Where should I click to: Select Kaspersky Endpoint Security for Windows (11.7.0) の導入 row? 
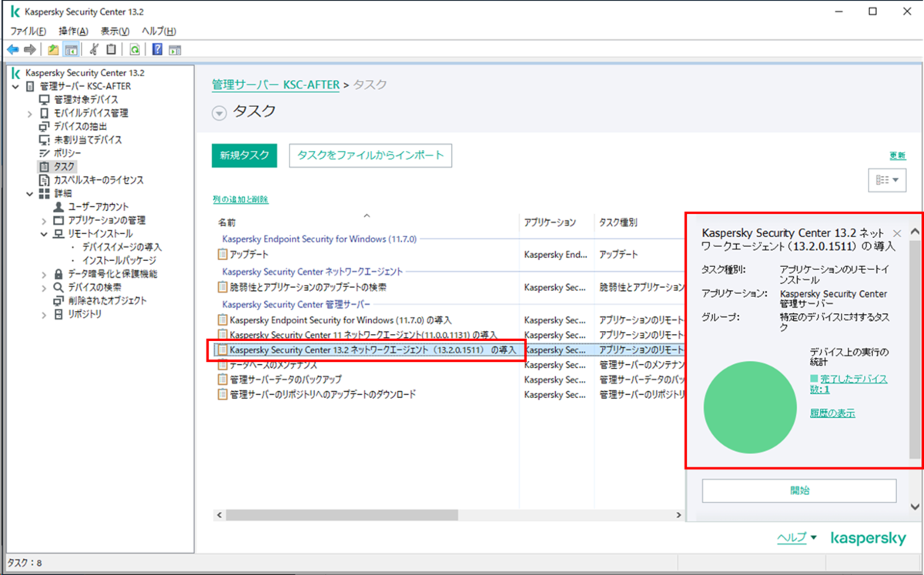point(448,319)
